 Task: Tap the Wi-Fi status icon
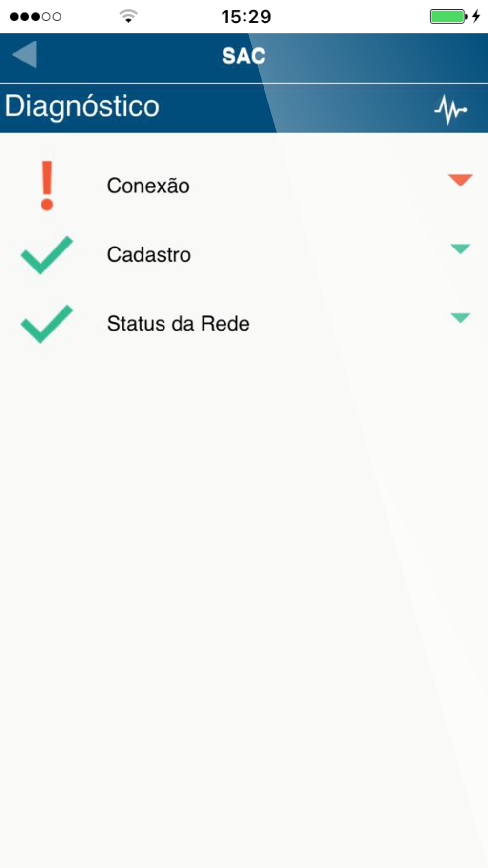point(128,16)
